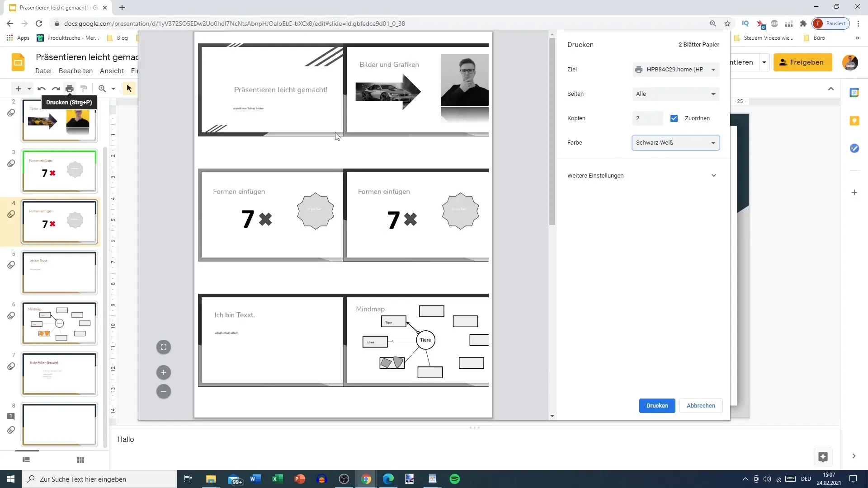Open the Seiten pages dropdown
868x488 pixels.
tap(675, 94)
